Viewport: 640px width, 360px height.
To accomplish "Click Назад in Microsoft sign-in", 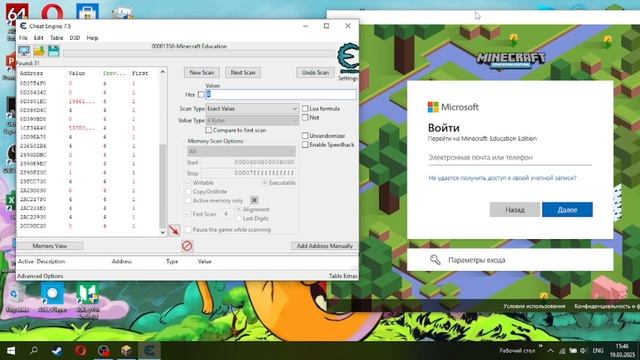I will coord(514,210).
